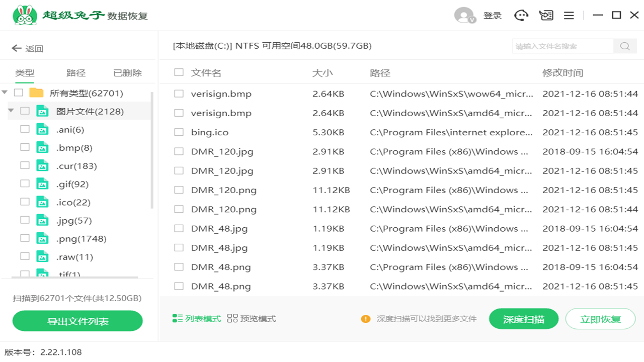Toggle the select-all checkbox beside 文件名
This screenshot has width=644, height=362.
click(179, 72)
